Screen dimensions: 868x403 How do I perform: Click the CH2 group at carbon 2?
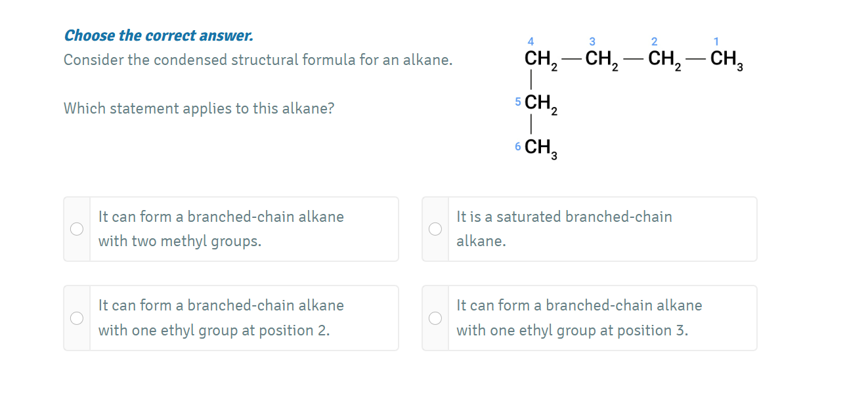(x=664, y=60)
